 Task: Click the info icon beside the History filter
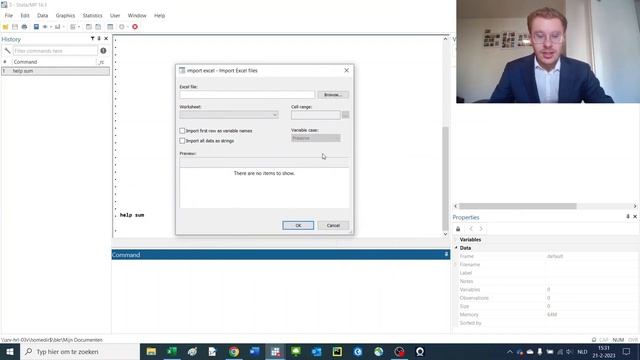[103, 51]
